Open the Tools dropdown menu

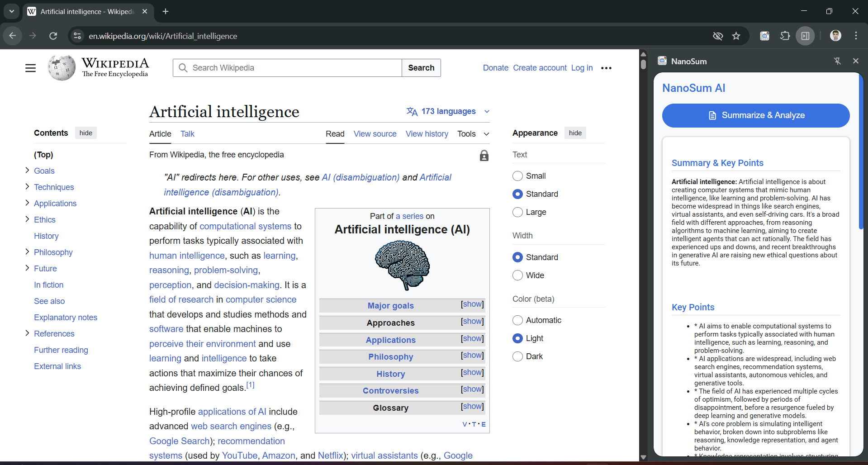pyautogui.click(x=473, y=134)
